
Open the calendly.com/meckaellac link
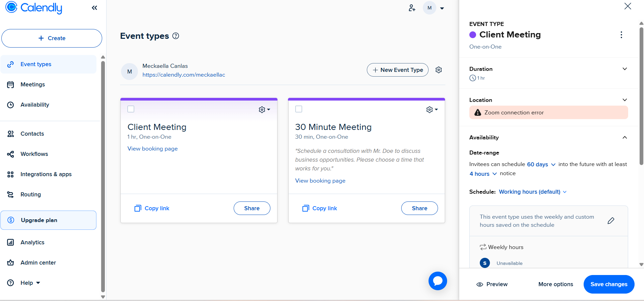pos(184,75)
